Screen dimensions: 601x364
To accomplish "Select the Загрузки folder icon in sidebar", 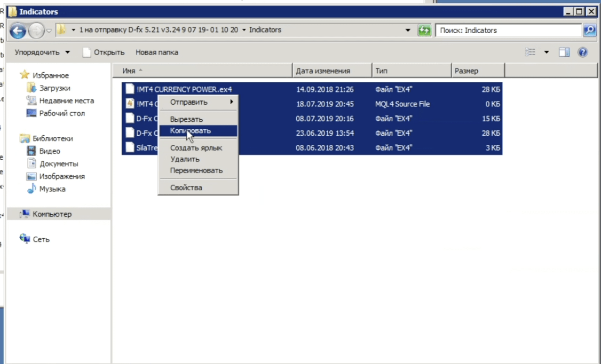I will tap(31, 88).
